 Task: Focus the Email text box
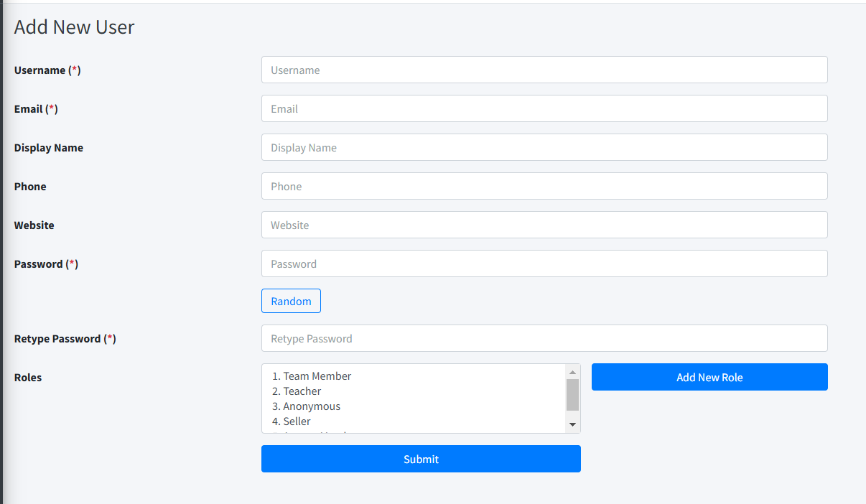pyautogui.click(x=544, y=108)
